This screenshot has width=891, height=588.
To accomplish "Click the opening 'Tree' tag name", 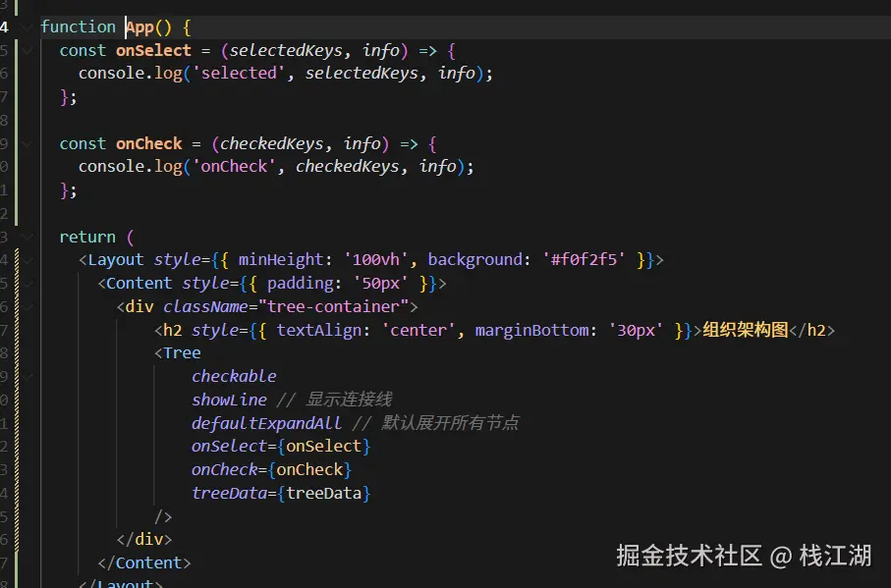I will [182, 353].
